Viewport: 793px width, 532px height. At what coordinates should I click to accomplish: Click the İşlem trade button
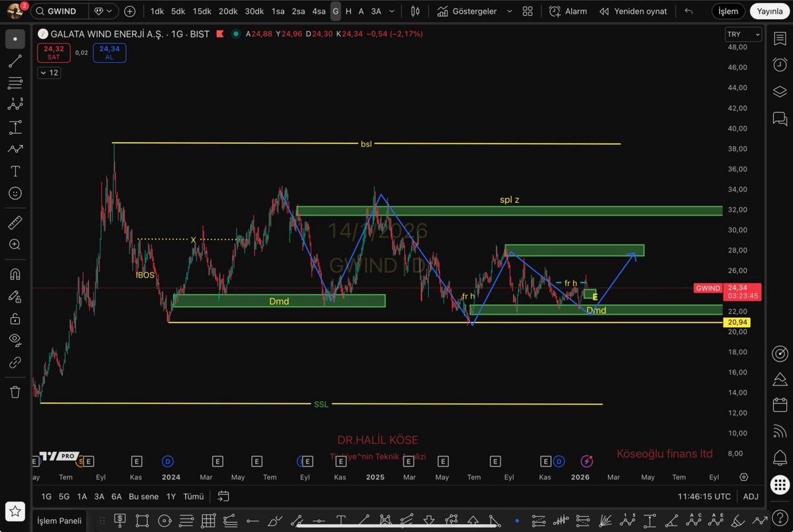tap(728, 11)
